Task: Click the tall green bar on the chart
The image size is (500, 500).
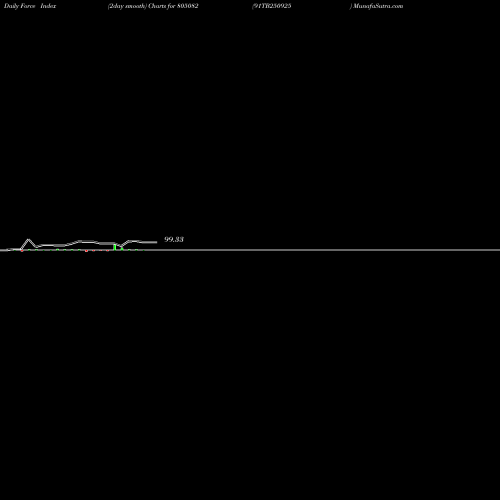Action: (x=115, y=247)
